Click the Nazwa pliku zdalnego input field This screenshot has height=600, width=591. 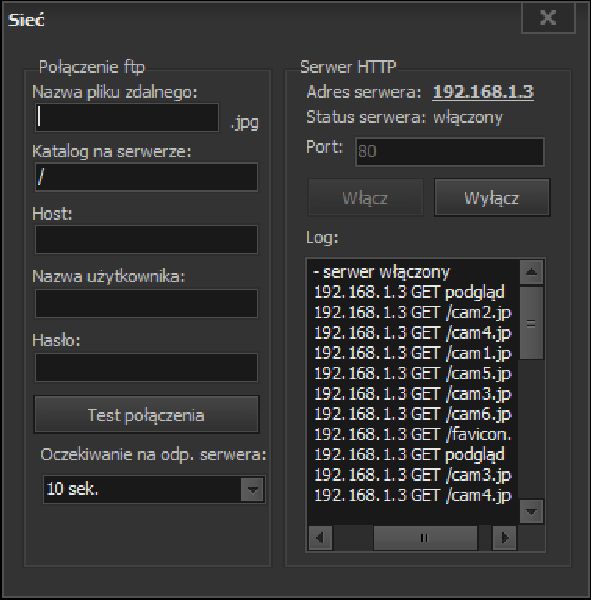pos(127,117)
